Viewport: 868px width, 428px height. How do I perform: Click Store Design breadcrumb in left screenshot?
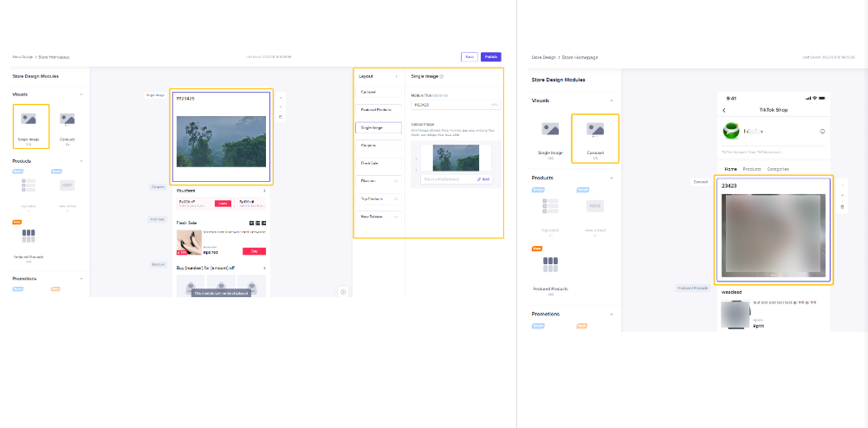[23, 57]
